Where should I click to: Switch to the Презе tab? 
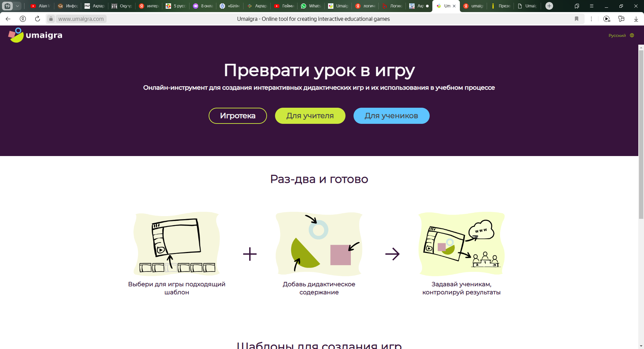500,6
